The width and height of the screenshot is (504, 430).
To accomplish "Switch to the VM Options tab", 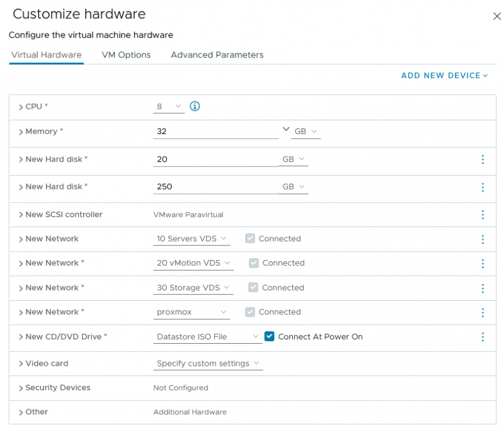I will tap(126, 55).
